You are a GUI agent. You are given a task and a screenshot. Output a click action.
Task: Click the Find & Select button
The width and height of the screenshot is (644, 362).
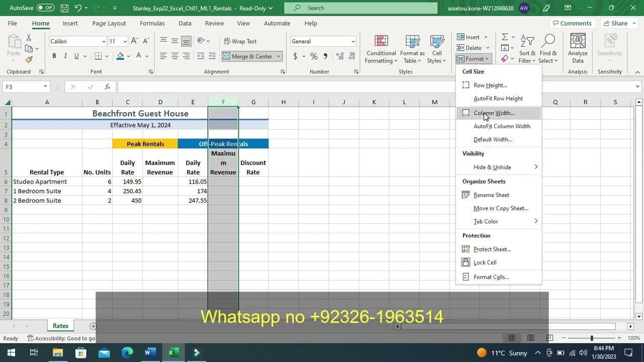[x=548, y=49]
